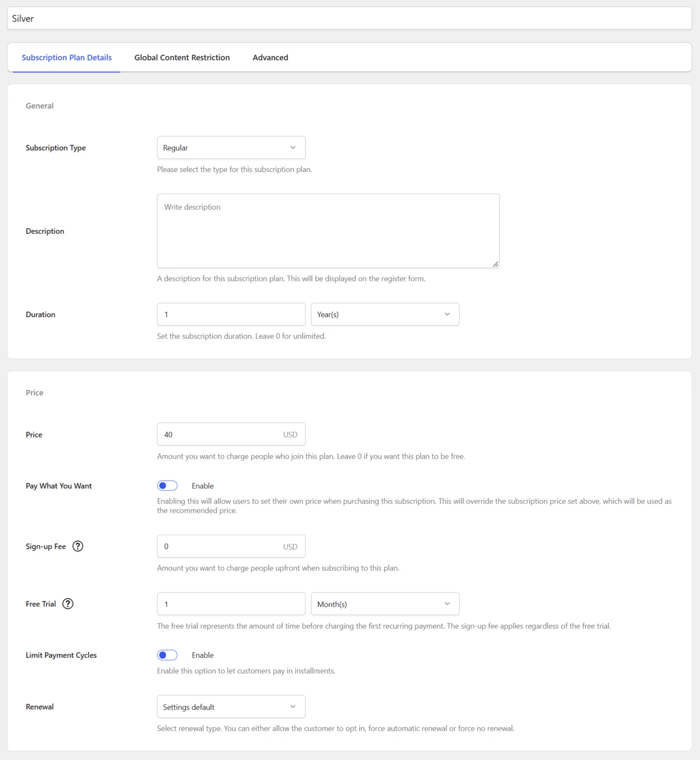The height and width of the screenshot is (760, 700).
Task: Open the Subscription Type dropdown
Action: (231, 148)
